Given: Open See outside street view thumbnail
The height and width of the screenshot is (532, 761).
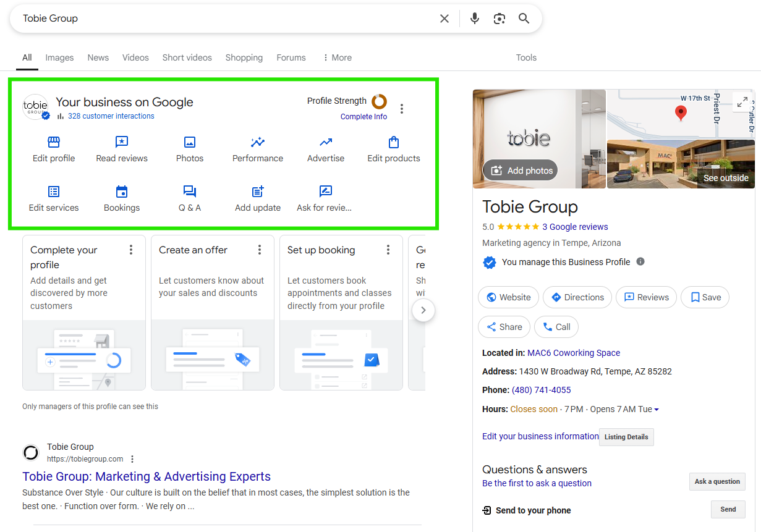Looking at the screenshot, I should pyautogui.click(x=681, y=164).
